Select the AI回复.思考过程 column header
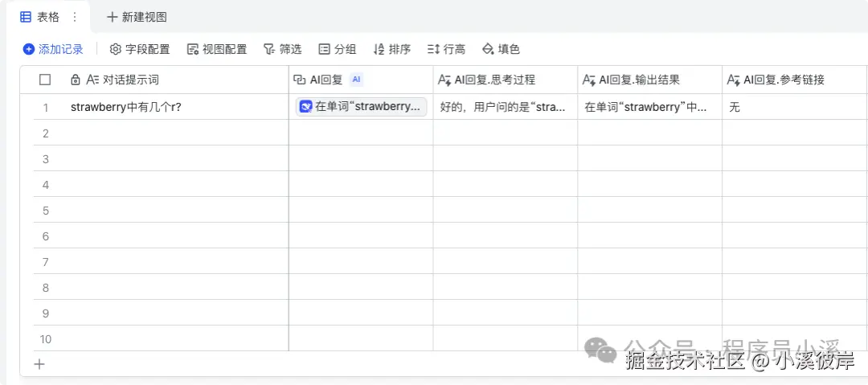Image resolution: width=868 pixels, height=385 pixels. [x=506, y=80]
